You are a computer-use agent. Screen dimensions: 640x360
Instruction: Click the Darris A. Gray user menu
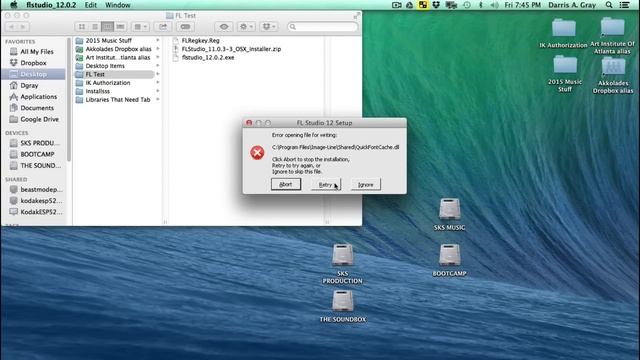tap(572, 5)
